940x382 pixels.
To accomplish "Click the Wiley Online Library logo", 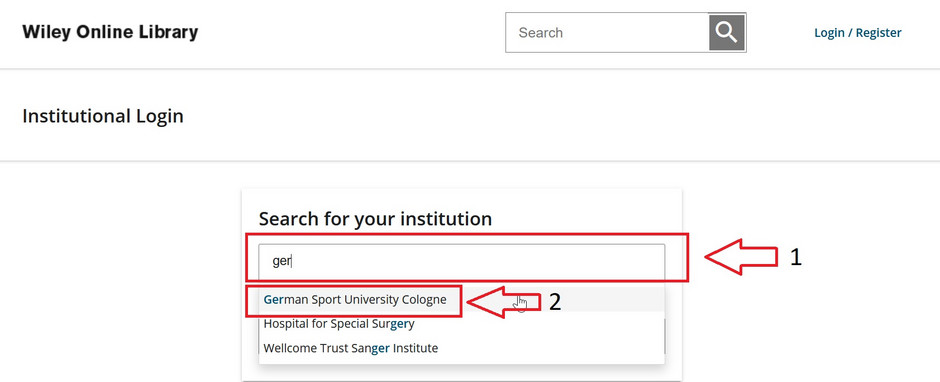I will [x=110, y=32].
